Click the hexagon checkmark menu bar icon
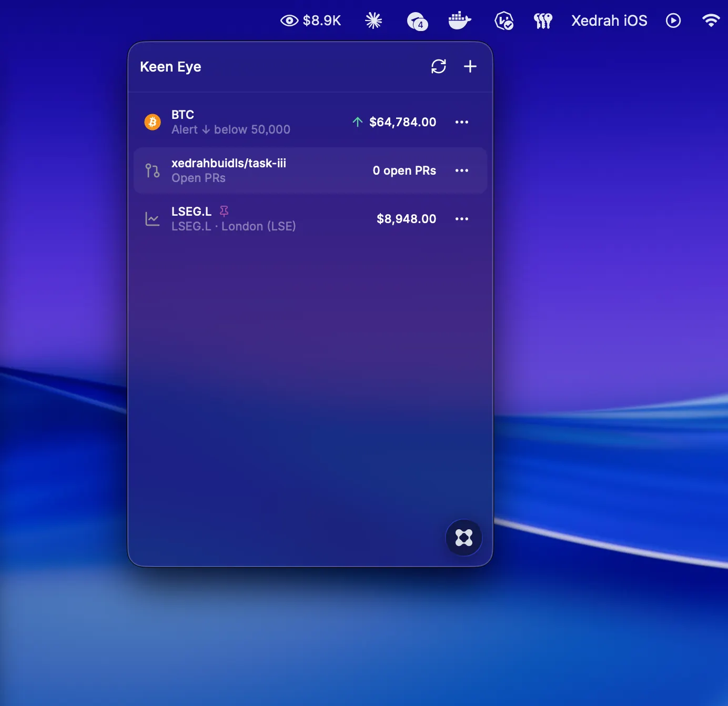The height and width of the screenshot is (706, 728). click(504, 21)
